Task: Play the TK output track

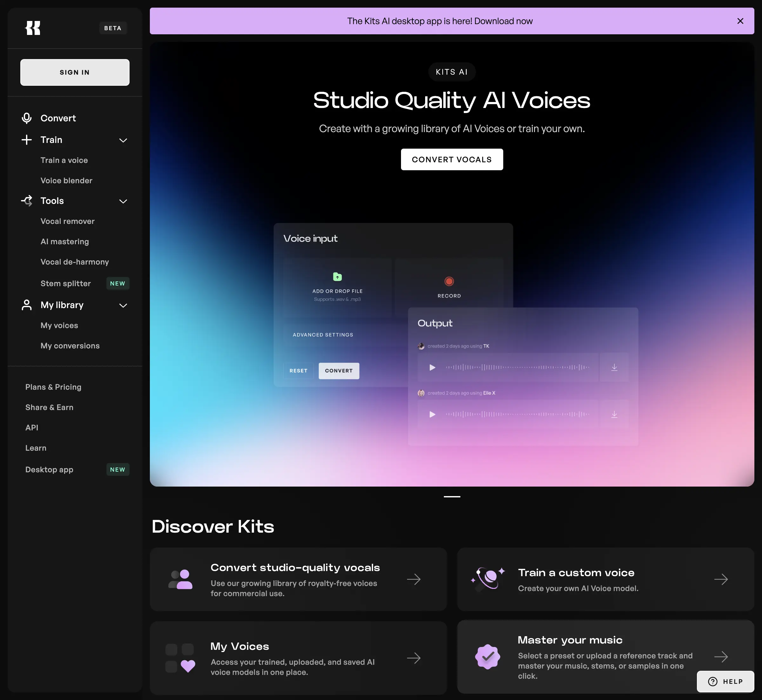Action: pyautogui.click(x=432, y=367)
